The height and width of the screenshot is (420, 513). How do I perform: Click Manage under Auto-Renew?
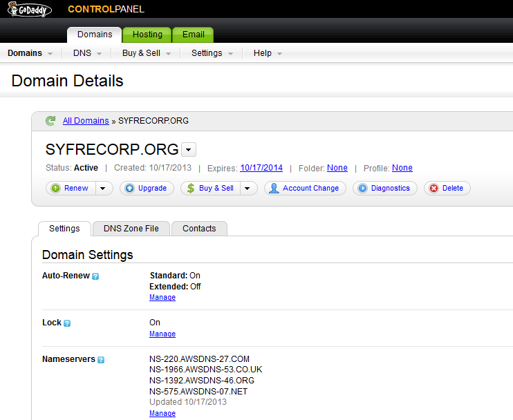click(162, 298)
